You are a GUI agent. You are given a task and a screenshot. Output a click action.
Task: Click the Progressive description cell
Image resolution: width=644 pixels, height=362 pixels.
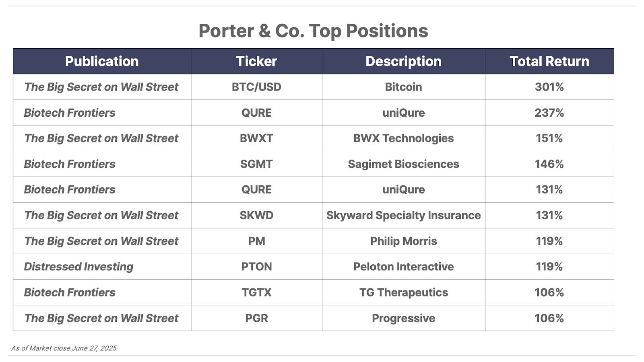coord(403,318)
